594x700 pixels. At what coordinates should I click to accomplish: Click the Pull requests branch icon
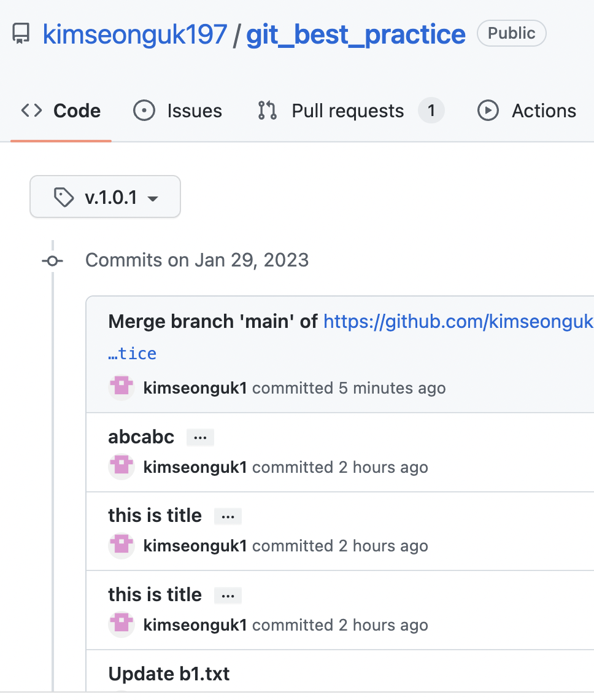(x=268, y=111)
